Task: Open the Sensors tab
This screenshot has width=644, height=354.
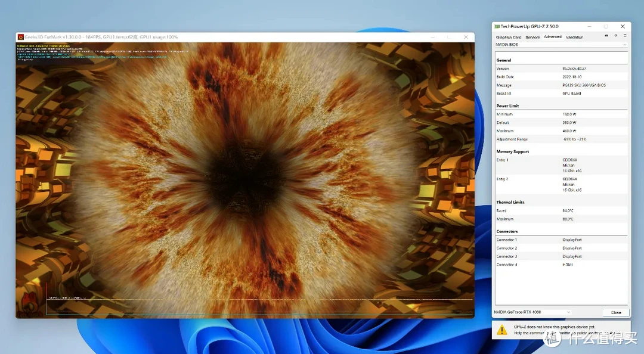Action: pos(532,37)
